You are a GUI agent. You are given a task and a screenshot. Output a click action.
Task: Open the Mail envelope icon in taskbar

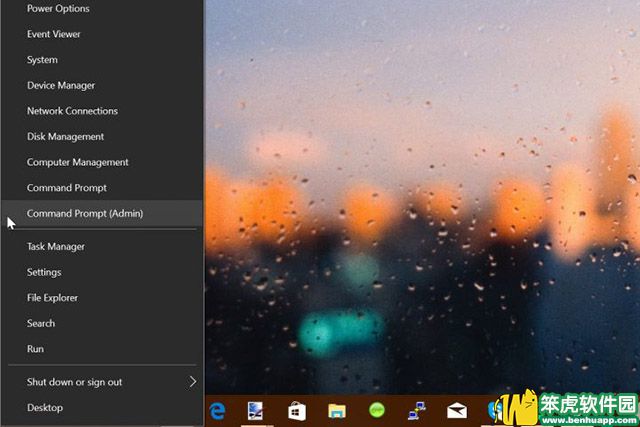point(457,410)
